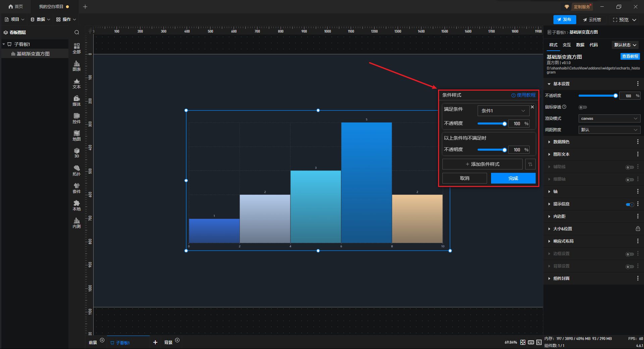The width and height of the screenshot is (644, 349).
Task: Expand the 数据颜色 section
Action: point(549,142)
